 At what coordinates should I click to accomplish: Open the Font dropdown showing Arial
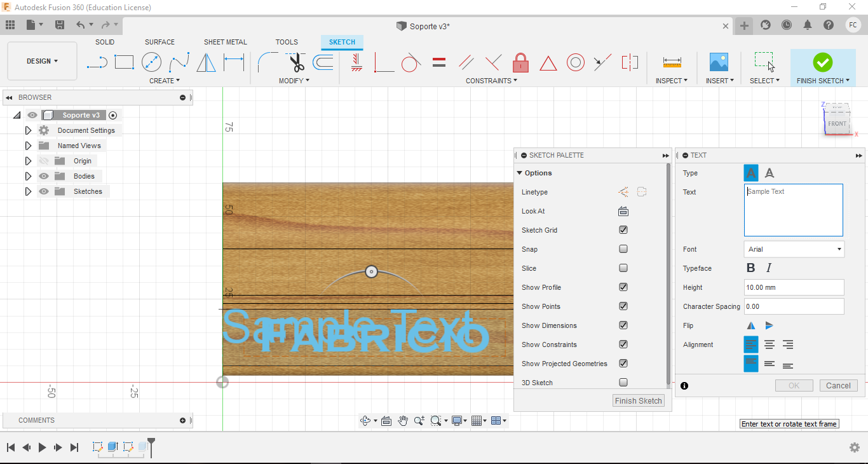point(794,249)
